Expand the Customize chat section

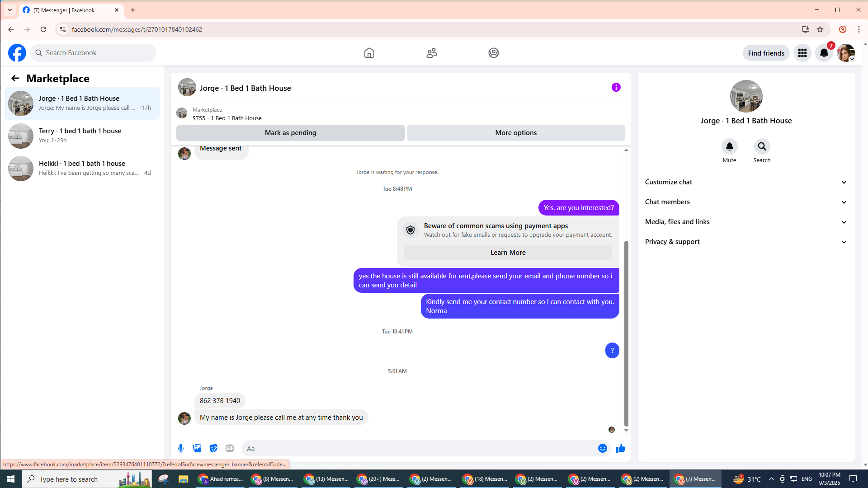tap(746, 182)
